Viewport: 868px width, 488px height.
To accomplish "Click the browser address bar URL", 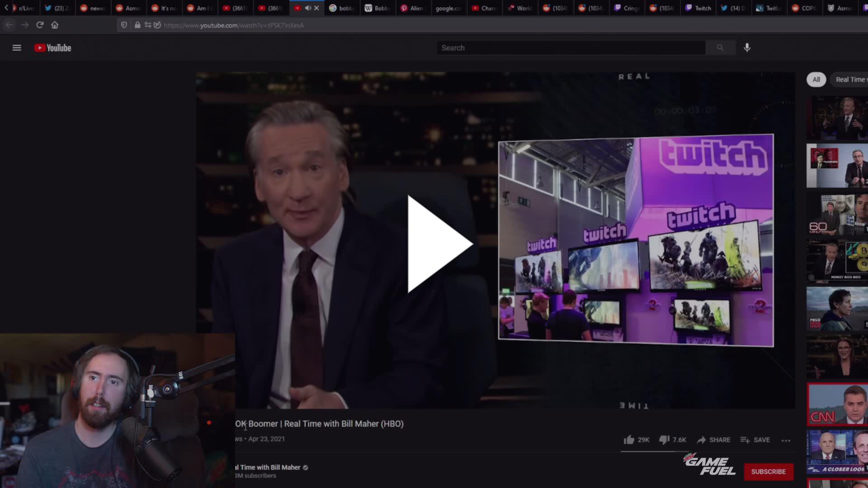I will (234, 25).
